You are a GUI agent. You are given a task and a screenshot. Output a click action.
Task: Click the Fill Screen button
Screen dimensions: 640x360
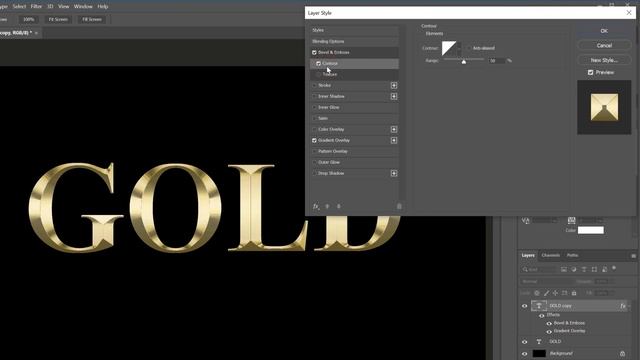point(92,20)
